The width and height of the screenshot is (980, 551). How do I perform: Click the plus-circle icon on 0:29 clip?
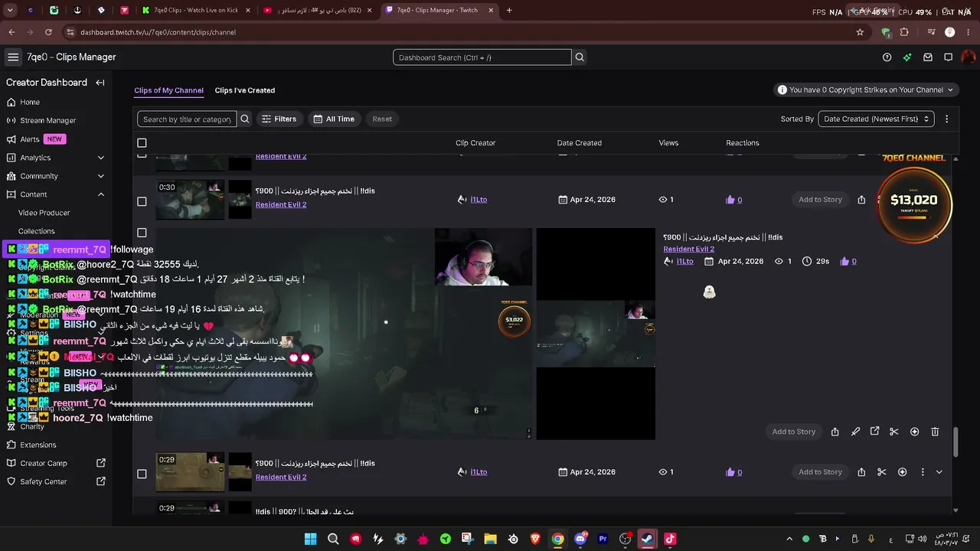(902, 472)
